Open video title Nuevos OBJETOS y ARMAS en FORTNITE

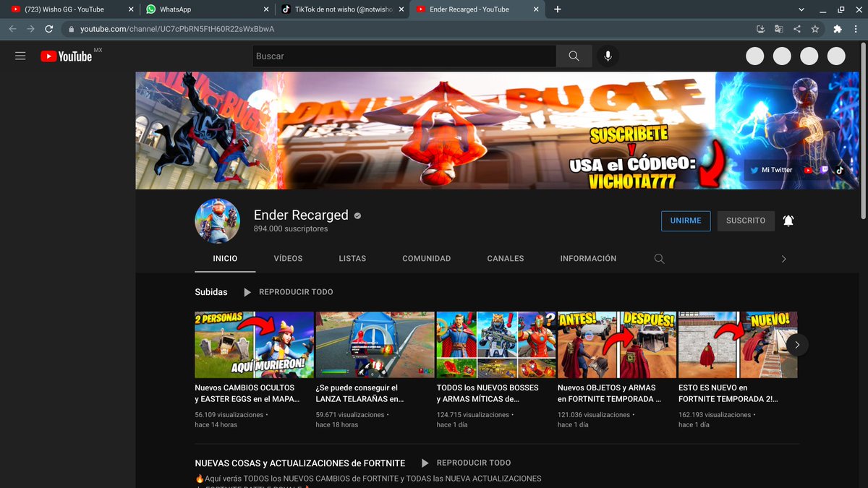tap(610, 393)
